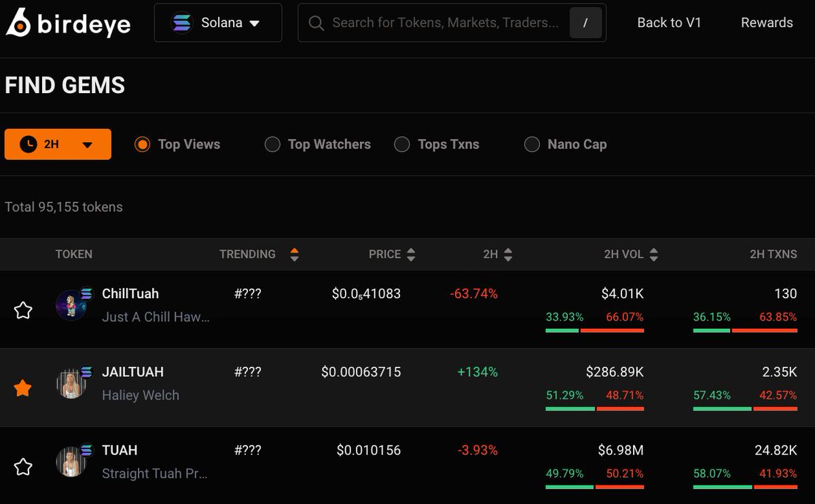
Task: Open the 2H timeframe dropdown
Action: (58, 144)
